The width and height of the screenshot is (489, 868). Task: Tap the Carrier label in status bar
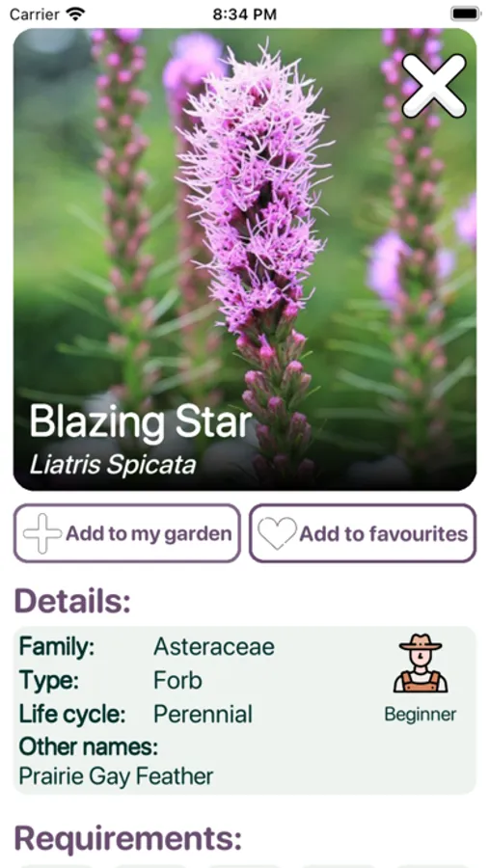click(35, 14)
